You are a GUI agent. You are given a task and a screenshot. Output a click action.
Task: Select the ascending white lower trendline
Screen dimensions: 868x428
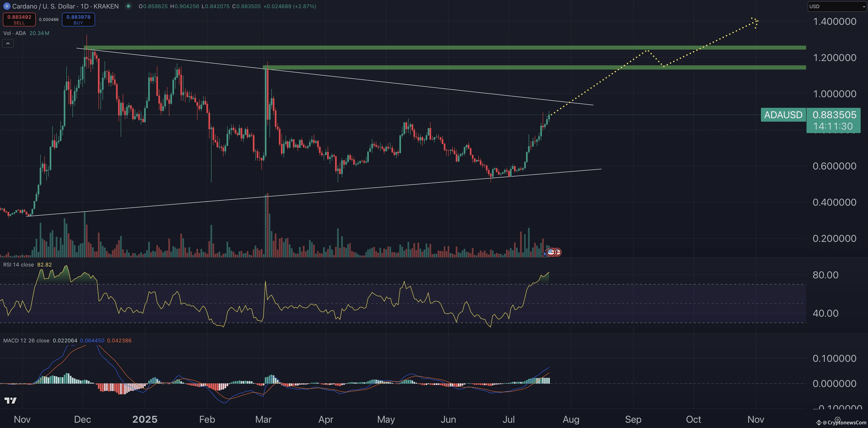pyautogui.click(x=314, y=193)
